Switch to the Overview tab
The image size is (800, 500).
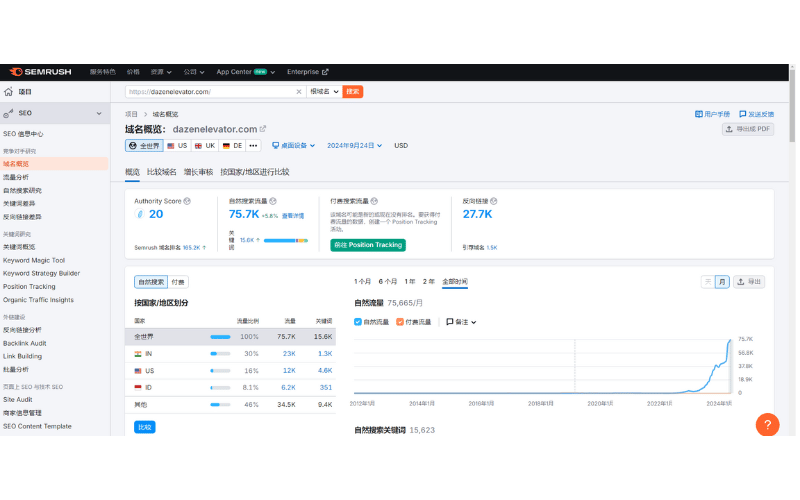click(132, 172)
